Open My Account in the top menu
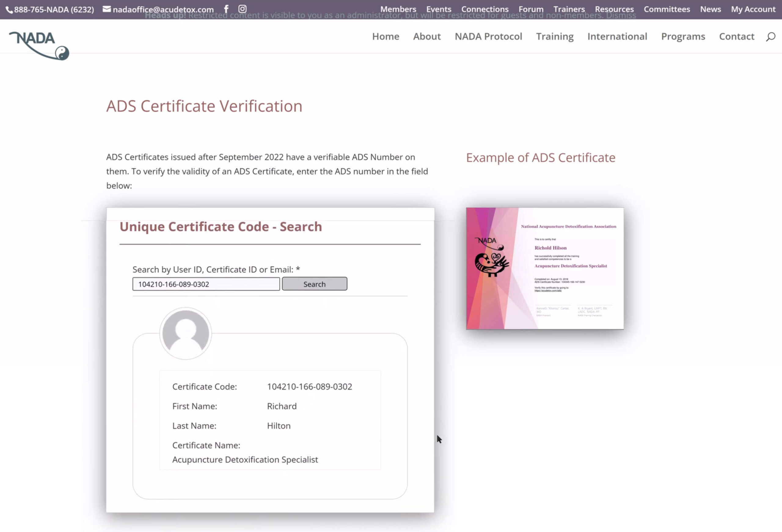The height and width of the screenshot is (532, 782). tap(753, 9)
